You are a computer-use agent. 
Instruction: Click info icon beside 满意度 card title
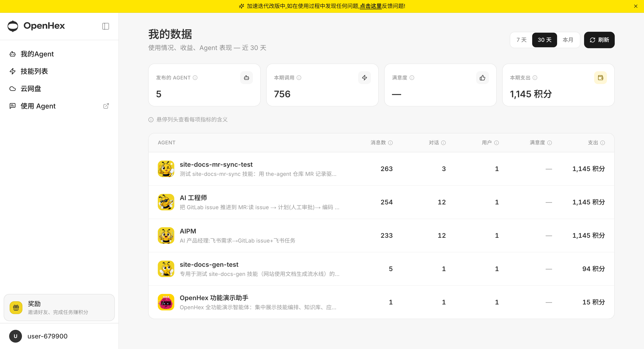click(x=412, y=78)
